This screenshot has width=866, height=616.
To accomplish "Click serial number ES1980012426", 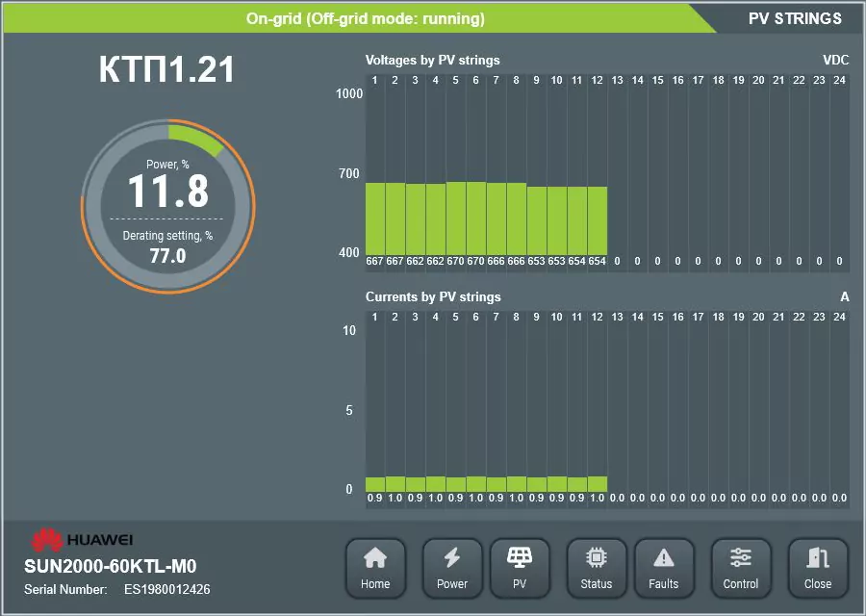I will click(166, 589).
